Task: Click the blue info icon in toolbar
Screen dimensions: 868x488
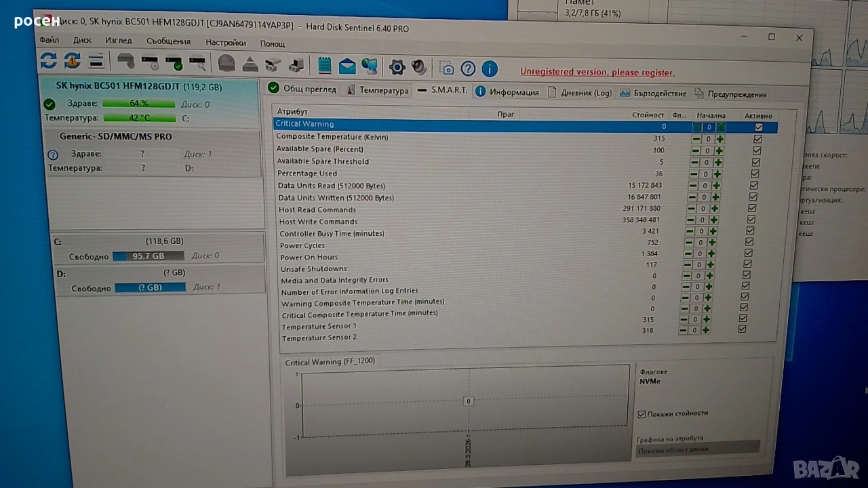Action: click(490, 69)
